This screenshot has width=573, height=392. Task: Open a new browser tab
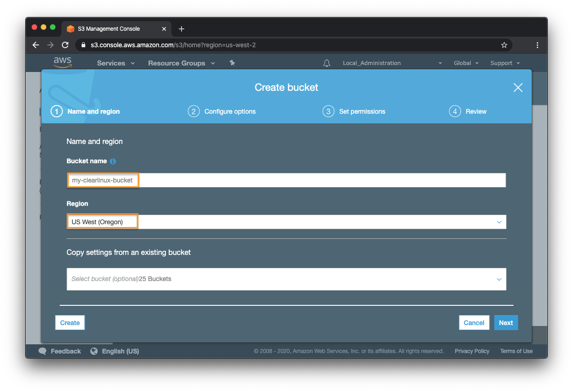tap(182, 29)
